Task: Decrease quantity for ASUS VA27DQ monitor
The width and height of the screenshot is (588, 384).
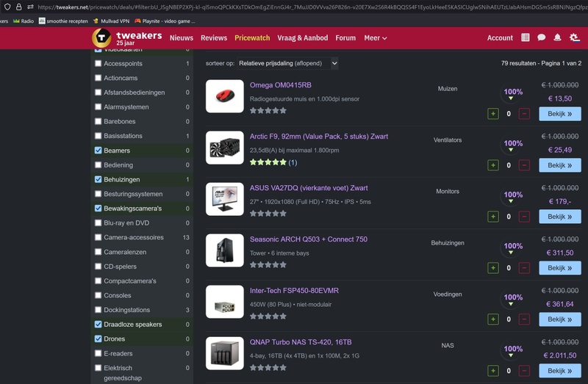Action: point(524,217)
